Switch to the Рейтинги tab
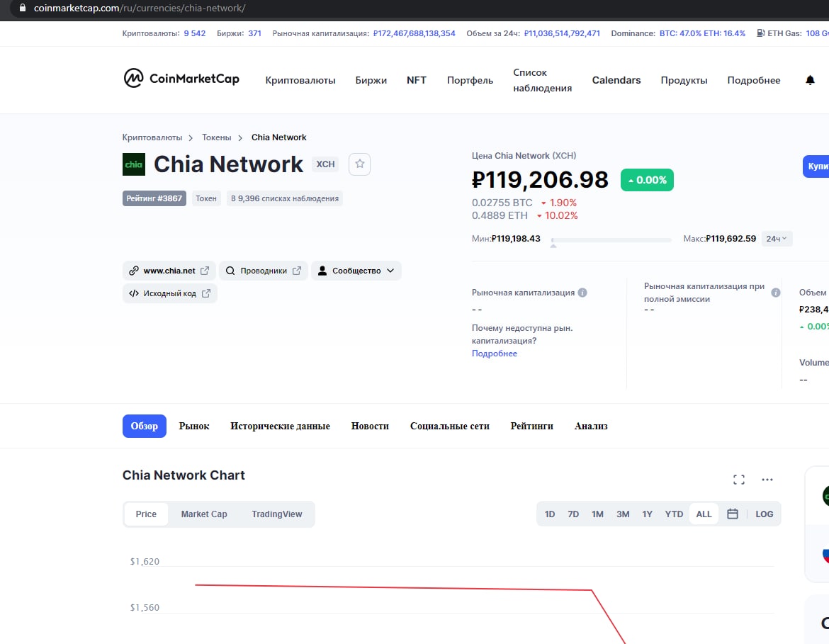 [532, 426]
